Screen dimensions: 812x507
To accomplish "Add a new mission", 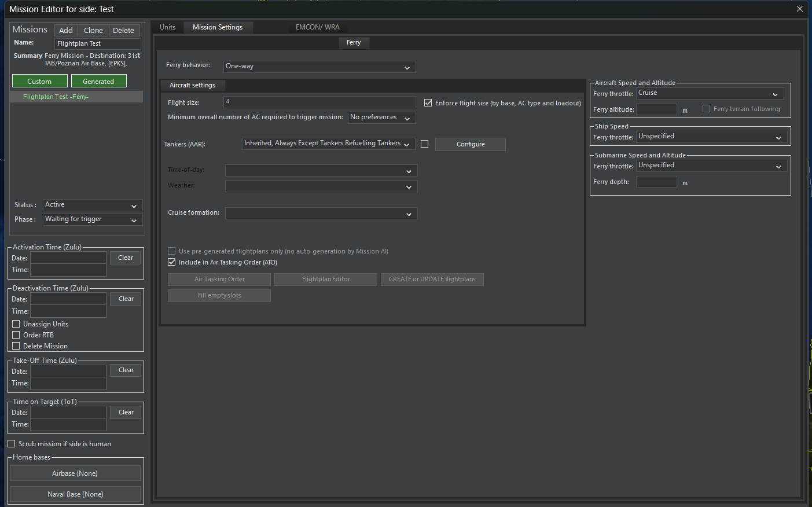I will point(66,30).
